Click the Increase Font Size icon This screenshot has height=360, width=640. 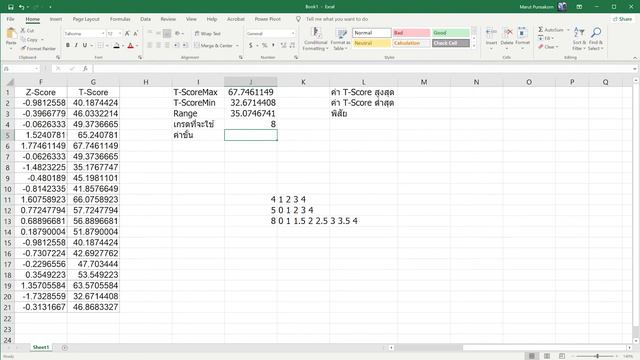127,33
